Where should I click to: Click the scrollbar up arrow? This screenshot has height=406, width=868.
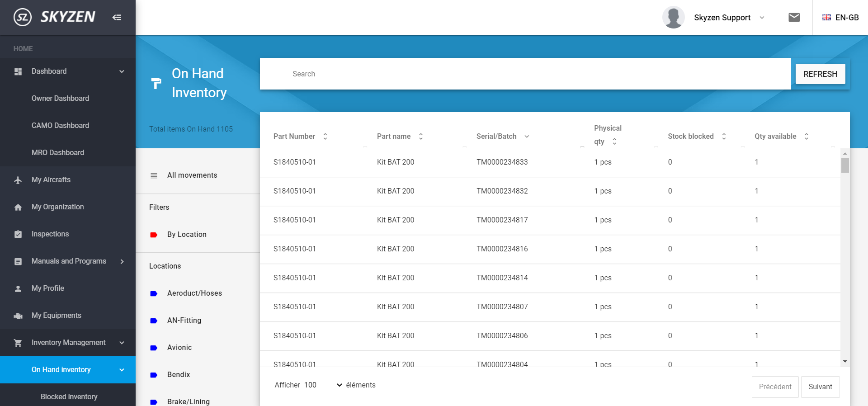[845, 154]
